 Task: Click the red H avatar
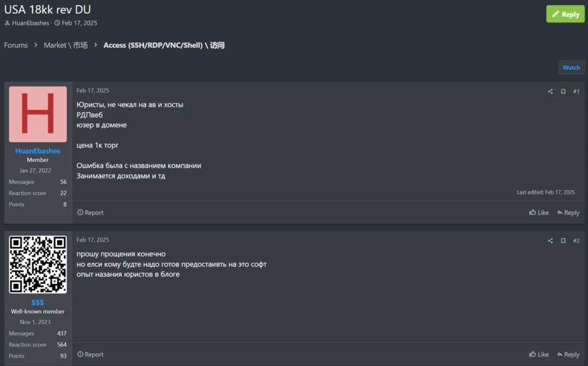[38, 114]
